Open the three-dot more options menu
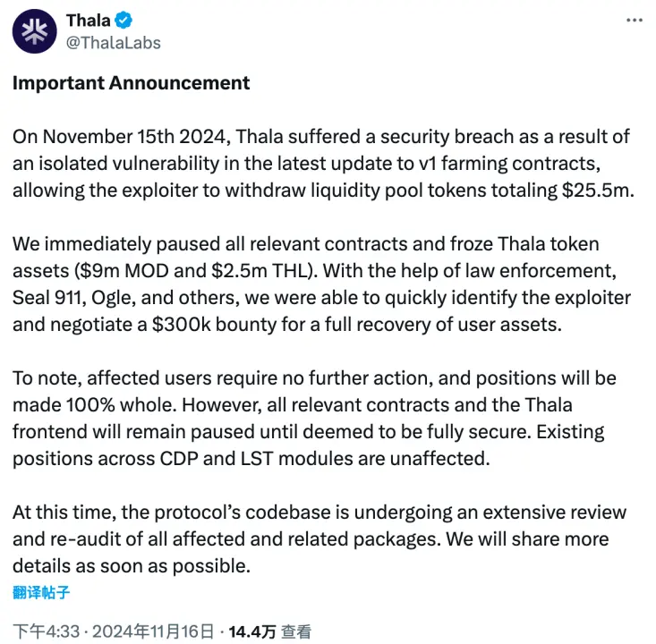This screenshot has height=644, width=656. coord(635,20)
